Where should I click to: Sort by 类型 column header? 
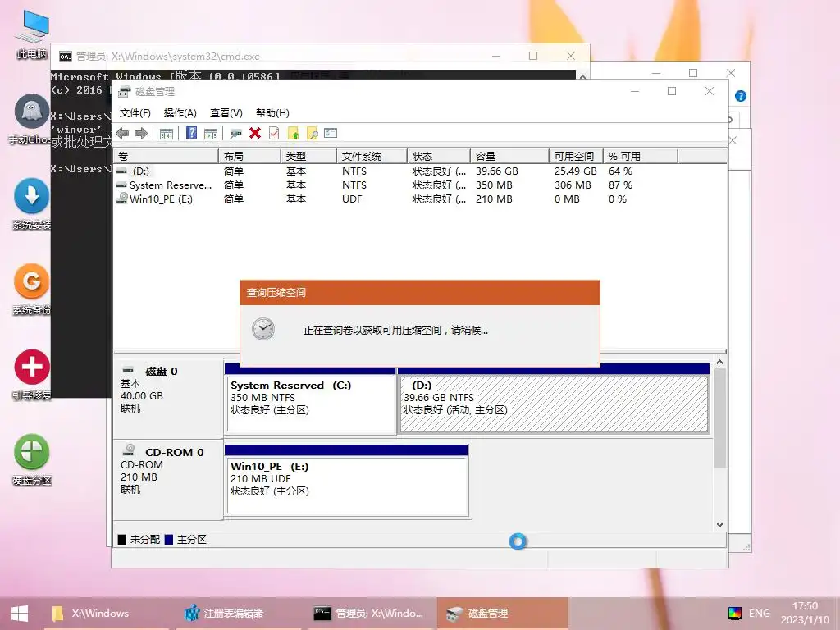pyautogui.click(x=308, y=156)
